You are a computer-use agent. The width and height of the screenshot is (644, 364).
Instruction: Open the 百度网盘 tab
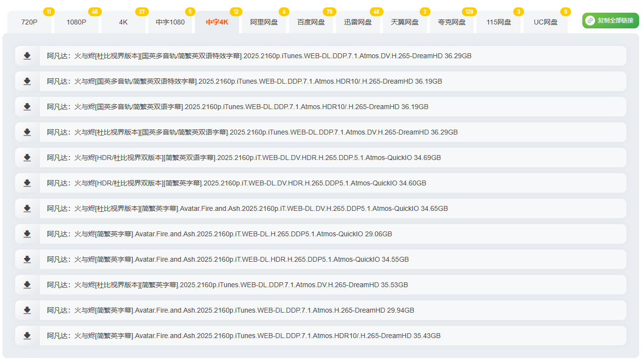(x=311, y=23)
